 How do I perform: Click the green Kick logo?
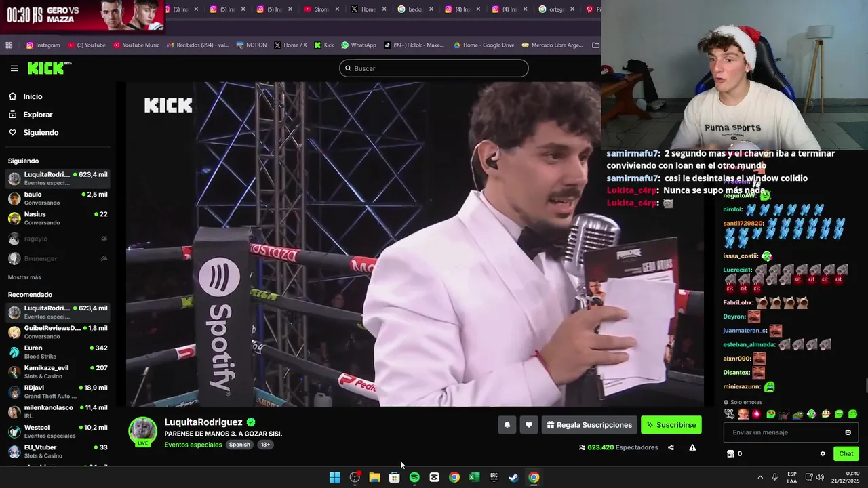point(50,68)
